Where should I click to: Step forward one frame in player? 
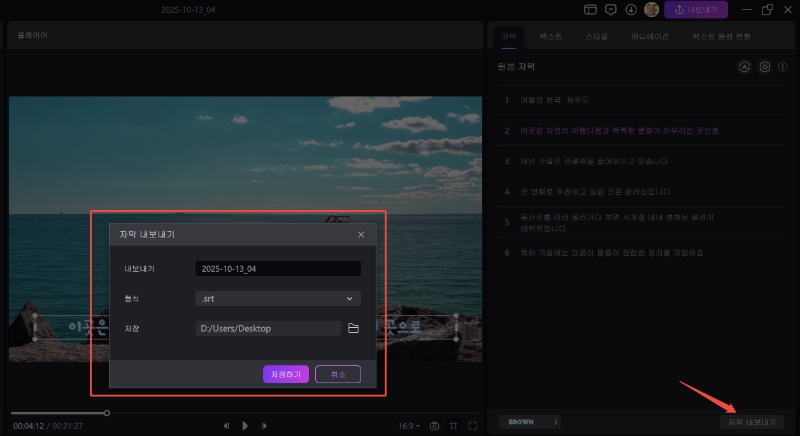tap(264, 426)
